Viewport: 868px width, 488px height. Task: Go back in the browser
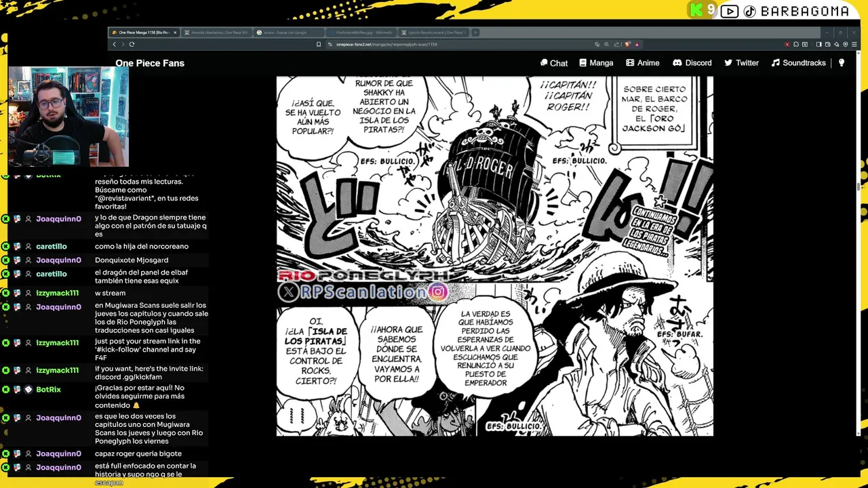pyautogui.click(x=115, y=44)
